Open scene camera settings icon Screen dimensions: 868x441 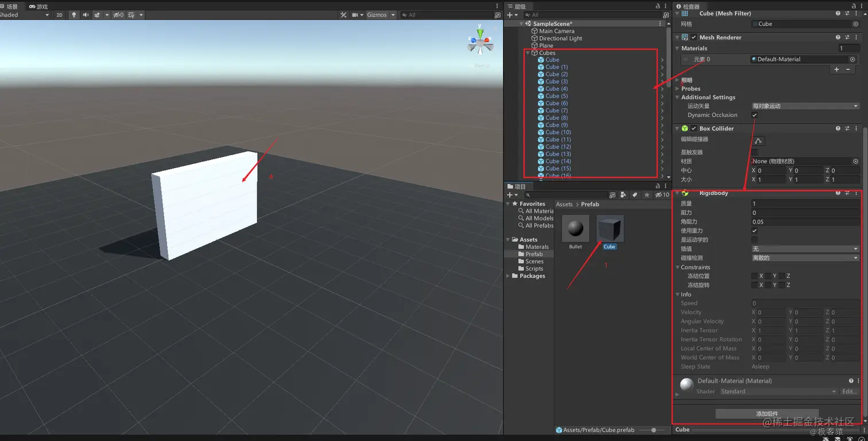click(x=355, y=15)
